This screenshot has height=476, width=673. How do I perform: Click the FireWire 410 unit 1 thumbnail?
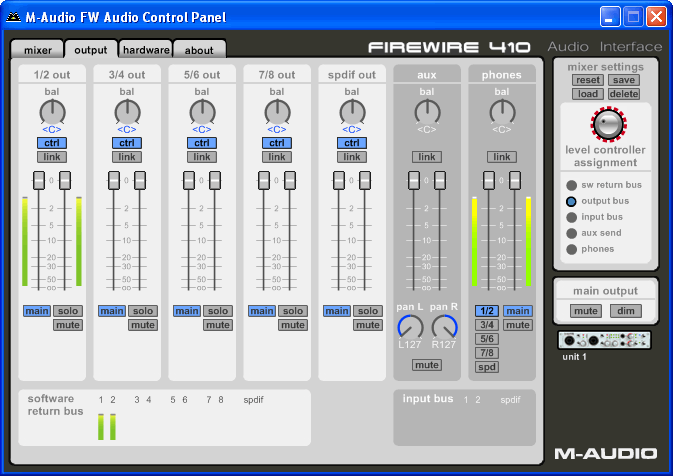604,340
